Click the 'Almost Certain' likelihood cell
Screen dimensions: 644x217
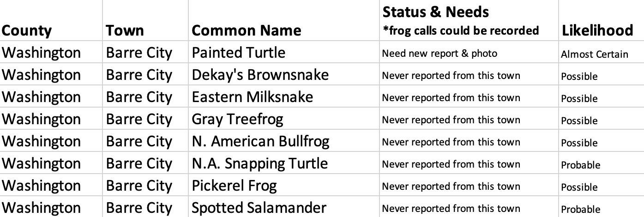pos(594,54)
